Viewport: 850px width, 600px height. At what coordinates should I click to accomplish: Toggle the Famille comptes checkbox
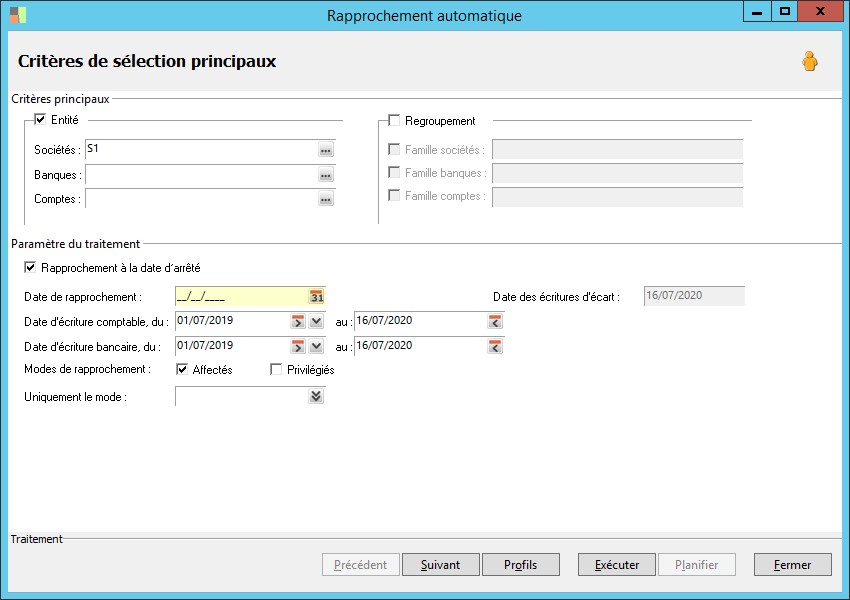[394, 195]
